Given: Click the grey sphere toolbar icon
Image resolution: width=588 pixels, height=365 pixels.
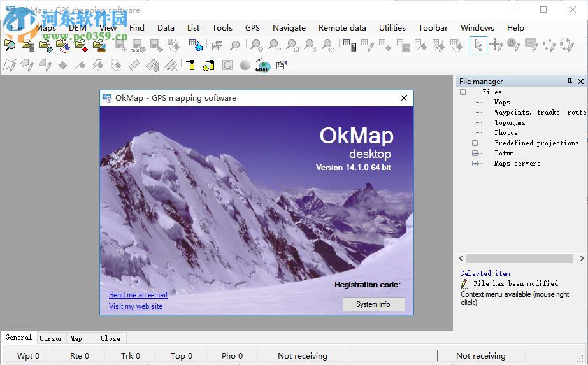Looking at the screenshot, I should pyautogui.click(x=245, y=65).
